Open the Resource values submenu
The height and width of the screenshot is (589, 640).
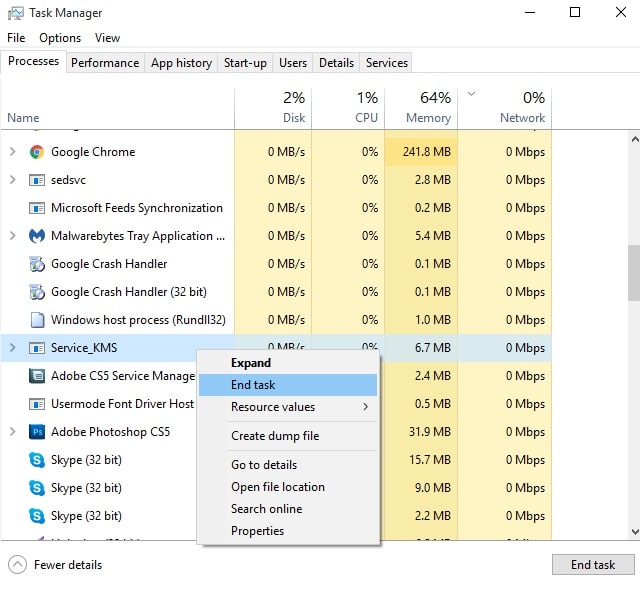(288, 407)
